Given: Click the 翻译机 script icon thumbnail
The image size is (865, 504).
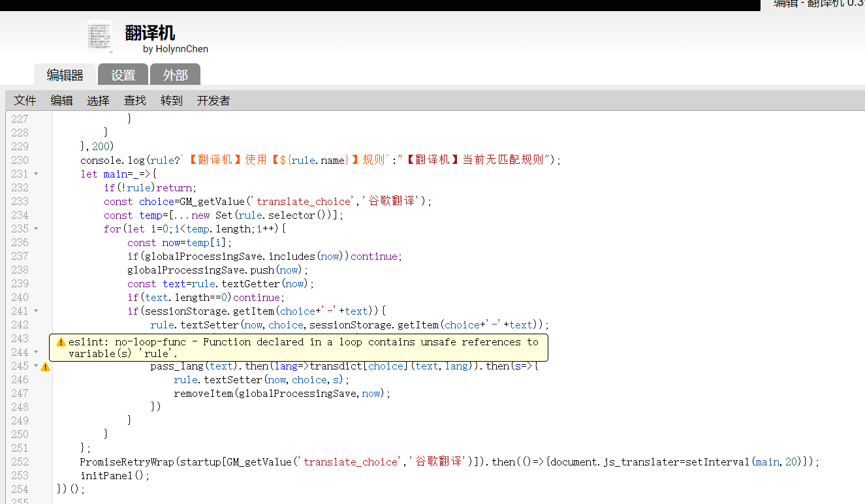Looking at the screenshot, I should point(99,37).
